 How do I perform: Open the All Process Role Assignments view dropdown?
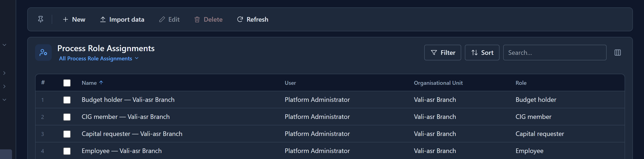tap(99, 58)
